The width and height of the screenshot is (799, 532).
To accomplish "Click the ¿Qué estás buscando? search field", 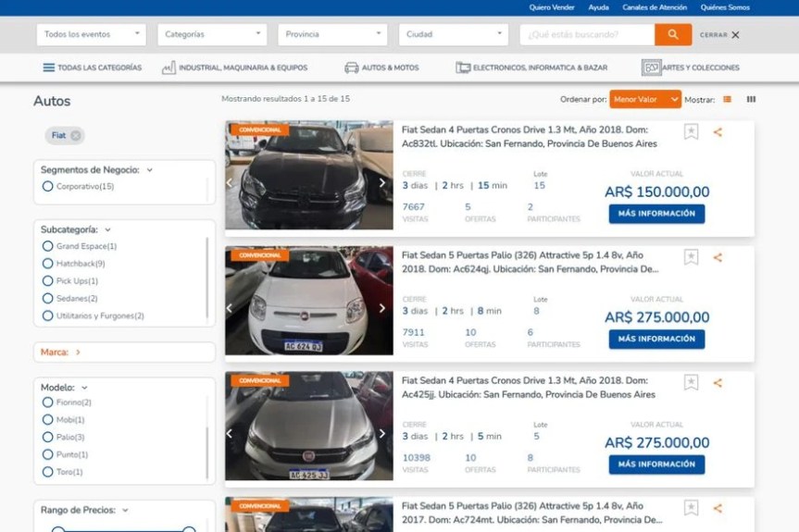I will click(x=587, y=34).
